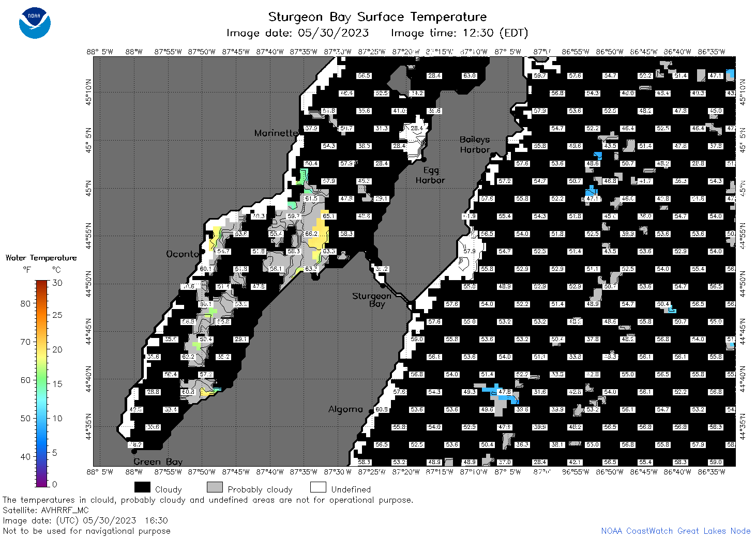Click the 'Image date: 05/30/2023' text
Screen dimensions: 756x539
point(298,33)
